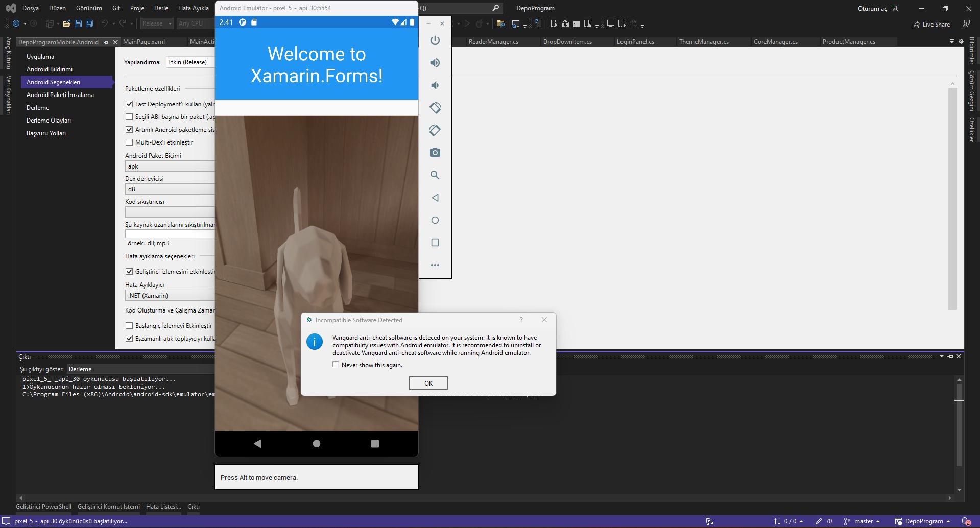Enable the 'Multi-Dex'i etkinleştir' checkbox
Viewport: 980px width, 528px height.
129,142
